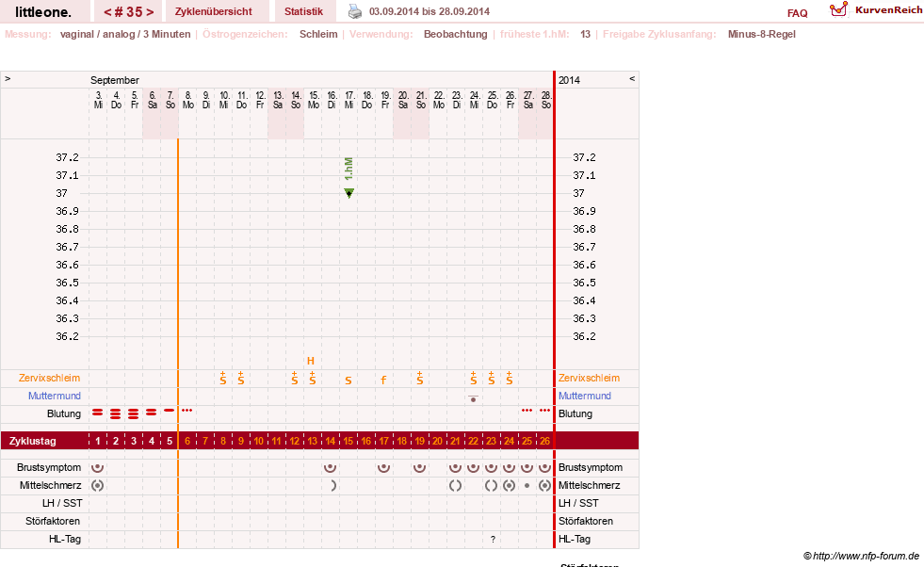Click the spotting dots on cycle day 25
Viewport: 924px width, 567px height.
pyautogui.click(x=527, y=411)
